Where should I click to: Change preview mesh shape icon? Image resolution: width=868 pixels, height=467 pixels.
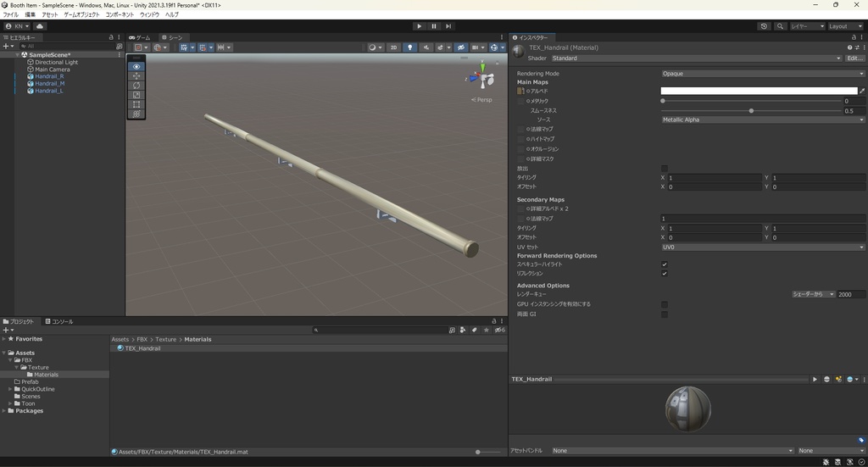click(827, 379)
